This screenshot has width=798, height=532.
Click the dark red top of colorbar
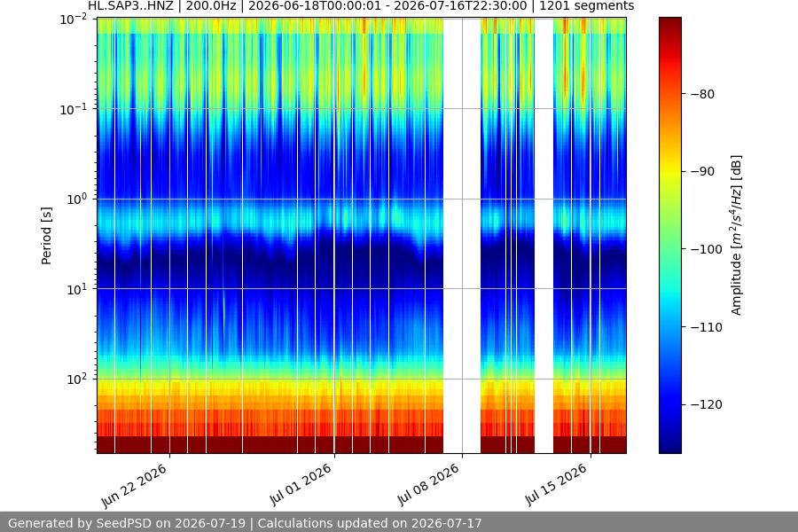669,26
